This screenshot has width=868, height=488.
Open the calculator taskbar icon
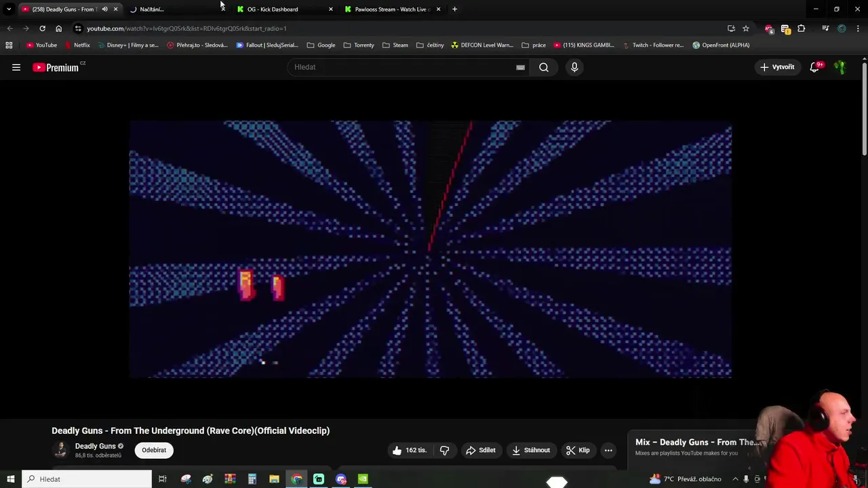click(x=252, y=479)
